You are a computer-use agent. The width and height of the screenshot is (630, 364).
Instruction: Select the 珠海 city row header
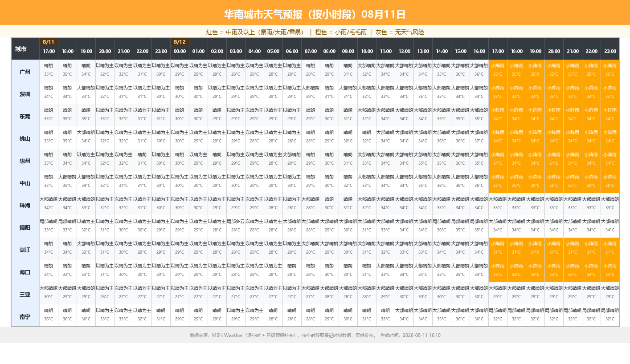tap(25, 204)
